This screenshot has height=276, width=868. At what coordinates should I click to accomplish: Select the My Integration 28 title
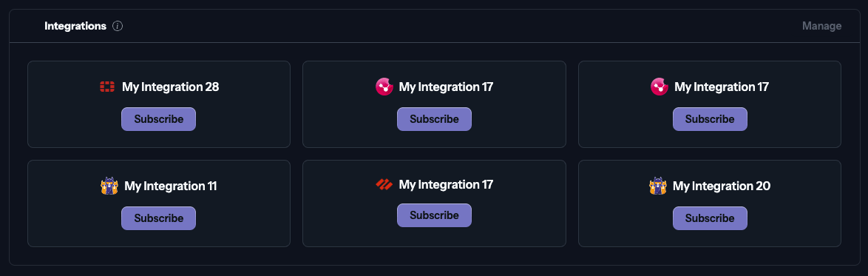[171, 87]
